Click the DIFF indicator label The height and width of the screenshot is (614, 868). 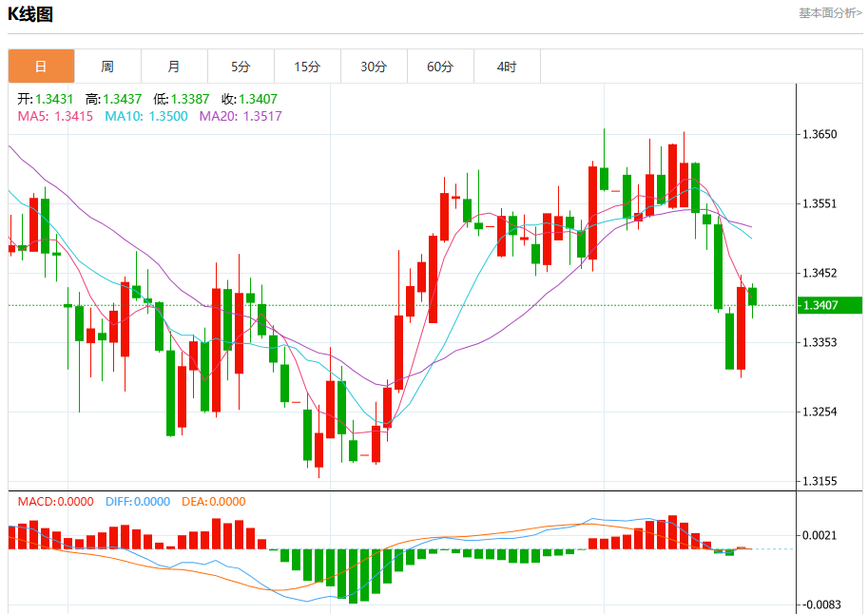tap(138, 502)
